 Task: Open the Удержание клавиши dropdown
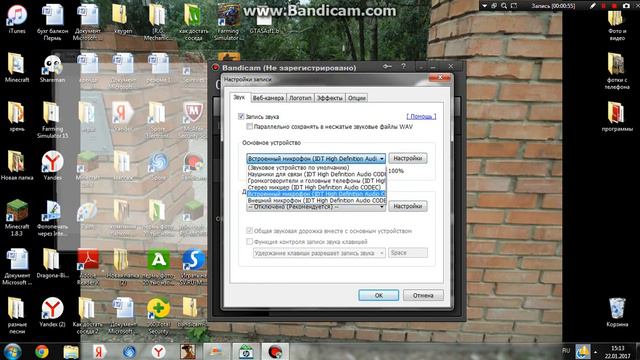coord(319,253)
